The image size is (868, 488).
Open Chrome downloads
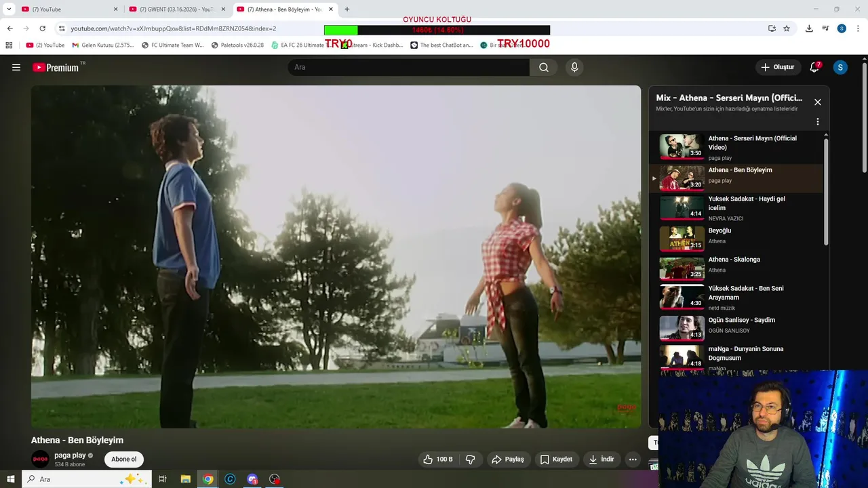point(809,28)
